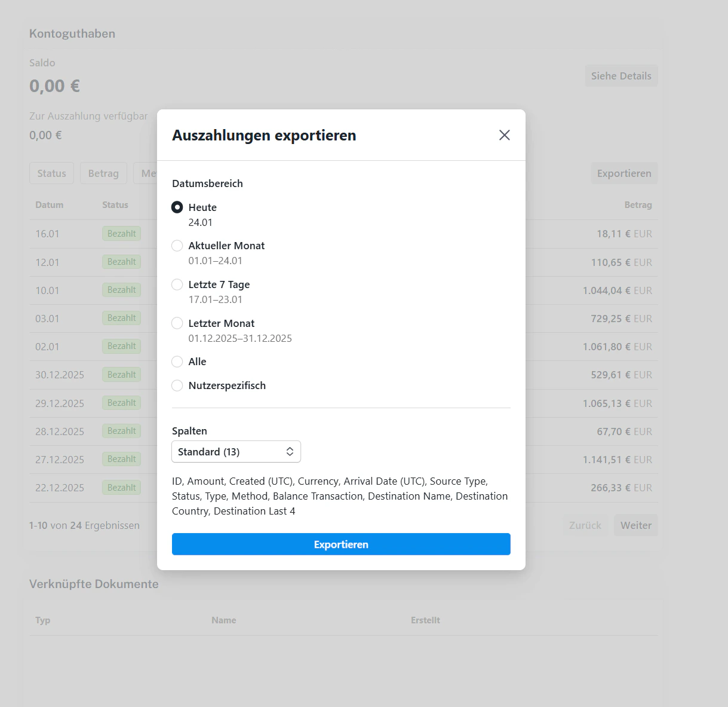728x707 pixels.
Task: Click the 1.044,04 € EUR amount
Action: point(618,290)
